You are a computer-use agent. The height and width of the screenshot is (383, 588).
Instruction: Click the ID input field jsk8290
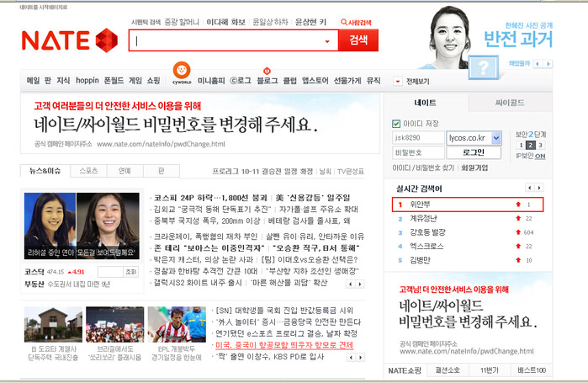tap(419, 138)
